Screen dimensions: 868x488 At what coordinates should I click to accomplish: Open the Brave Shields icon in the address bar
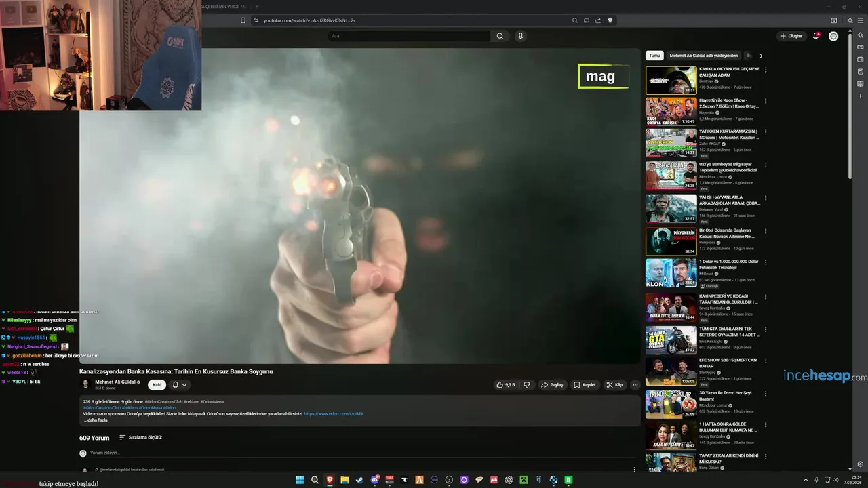tap(610, 20)
